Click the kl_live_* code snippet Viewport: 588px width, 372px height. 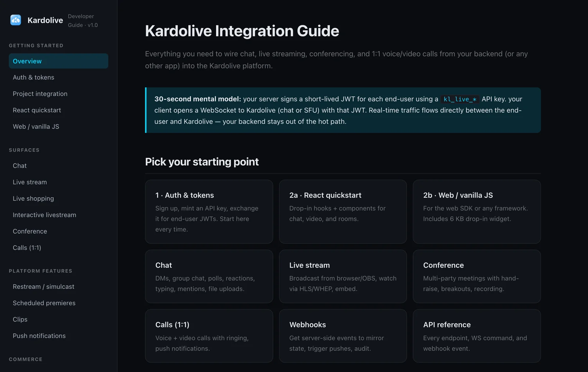coord(460,99)
